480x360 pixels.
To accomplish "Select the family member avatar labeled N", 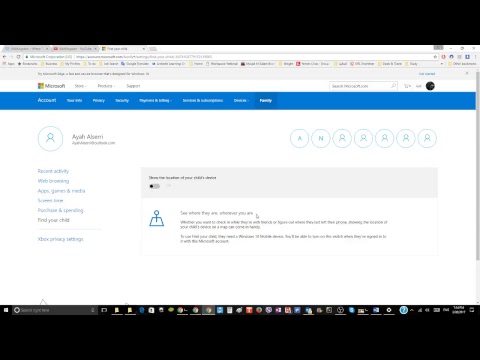I will coord(321,138).
